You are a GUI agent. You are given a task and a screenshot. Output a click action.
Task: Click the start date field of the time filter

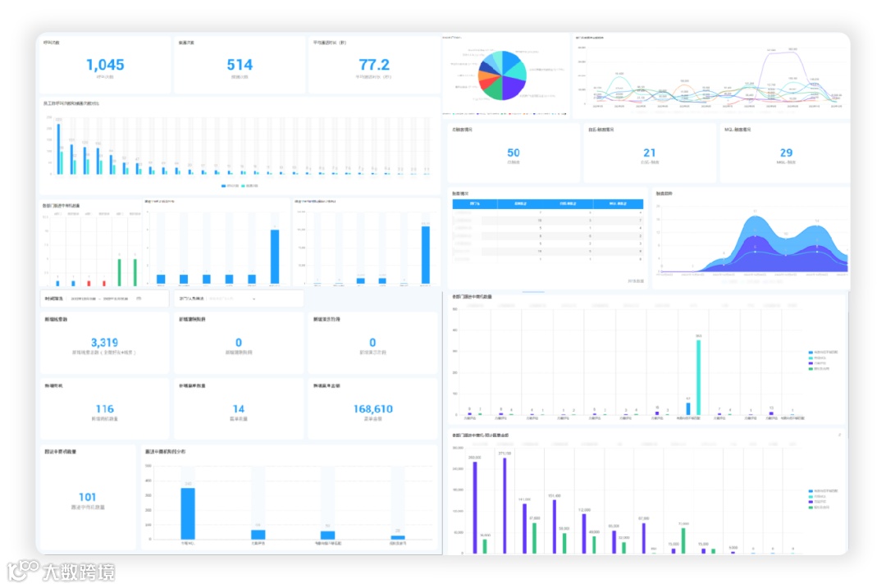83,299
